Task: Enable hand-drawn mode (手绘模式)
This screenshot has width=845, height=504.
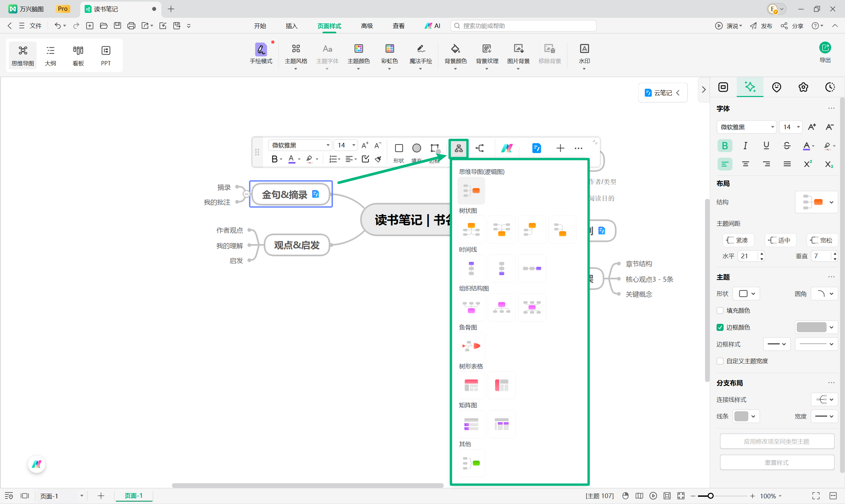Action: coord(261,54)
